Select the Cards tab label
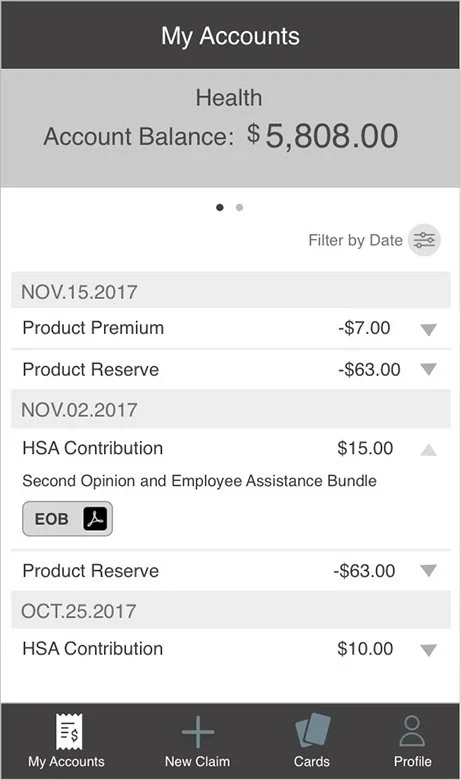Image resolution: width=461 pixels, height=780 pixels. [x=312, y=761]
